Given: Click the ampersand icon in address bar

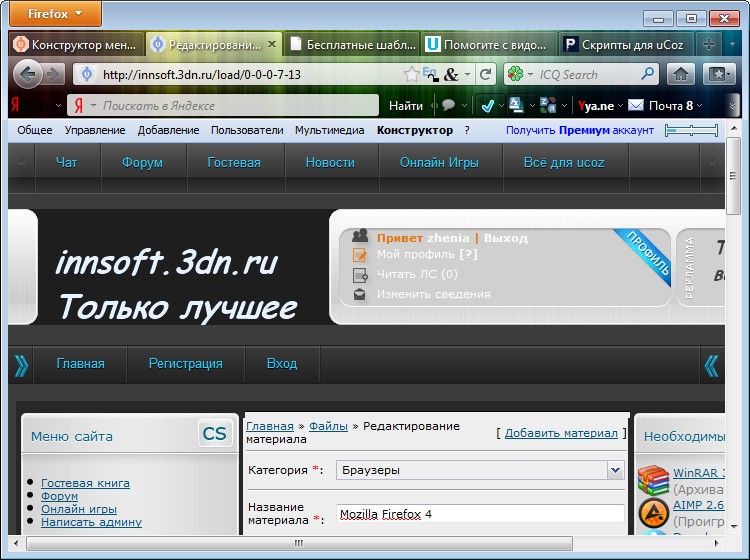Looking at the screenshot, I should 451,74.
